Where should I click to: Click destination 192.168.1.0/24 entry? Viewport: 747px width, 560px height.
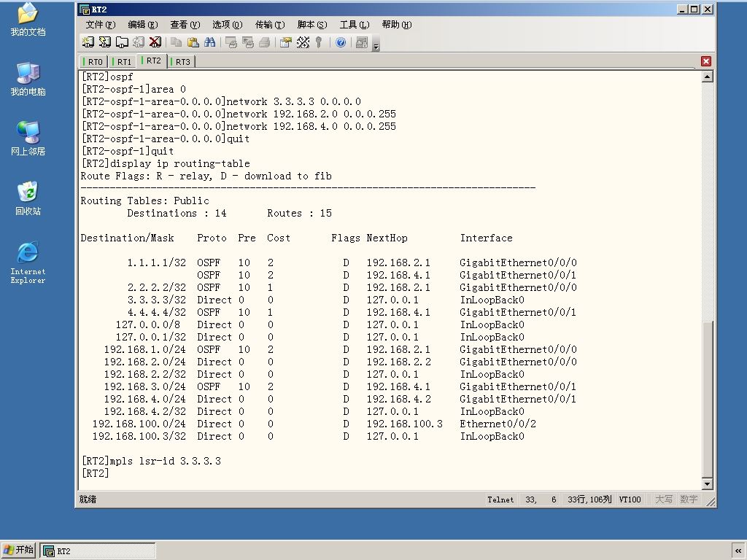(145, 349)
